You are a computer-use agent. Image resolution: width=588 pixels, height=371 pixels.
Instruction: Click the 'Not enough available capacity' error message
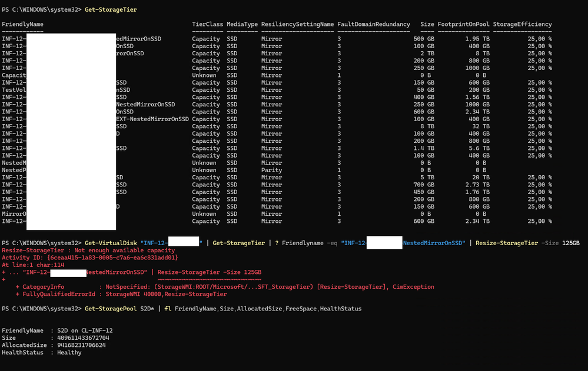(x=125, y=250)
